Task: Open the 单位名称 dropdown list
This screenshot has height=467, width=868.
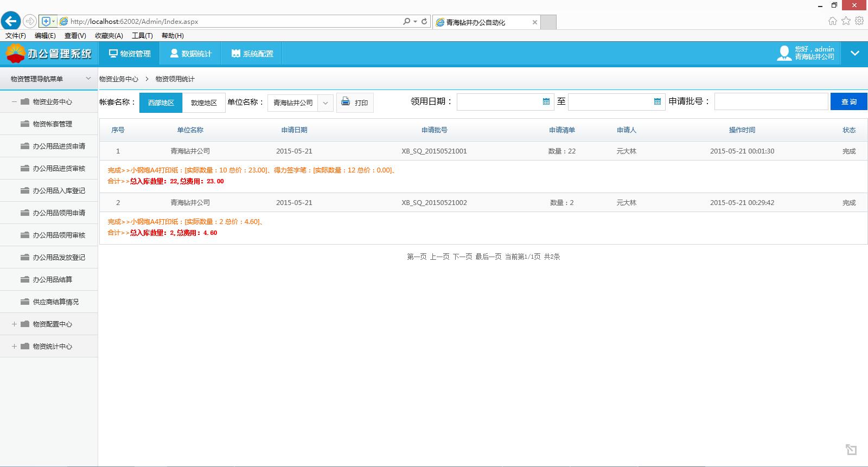Action: click(x=325, y=103)
